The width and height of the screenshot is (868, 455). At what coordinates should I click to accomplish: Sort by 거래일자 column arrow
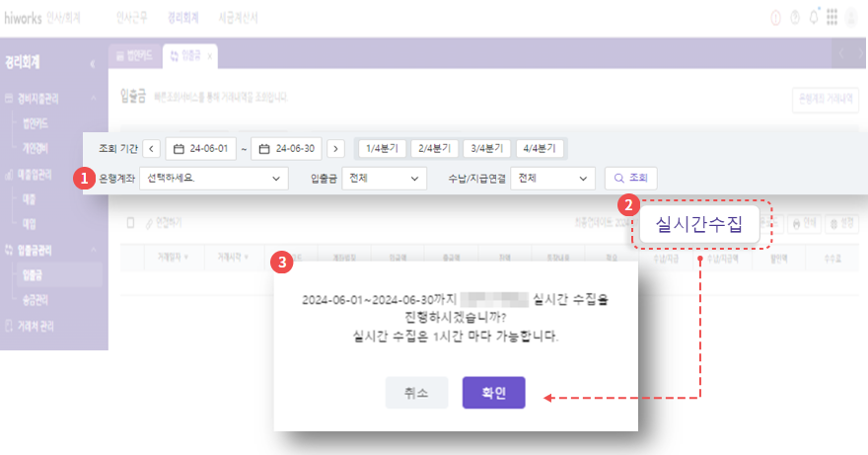point(186,258)
